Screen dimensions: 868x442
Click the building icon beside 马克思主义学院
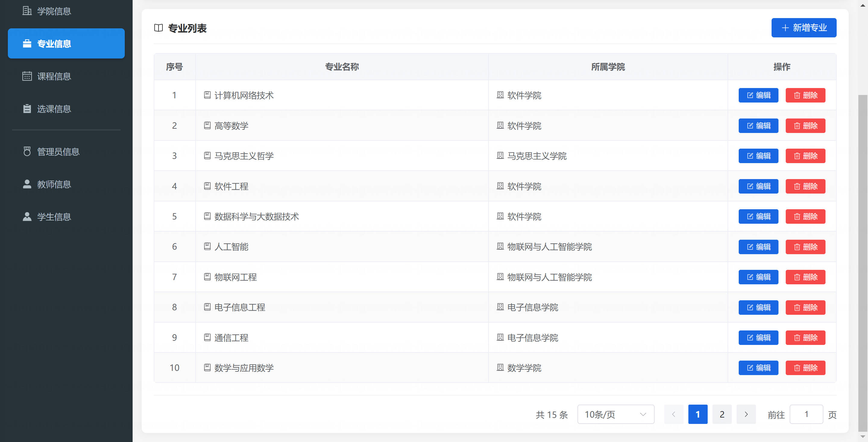point(500,156)
